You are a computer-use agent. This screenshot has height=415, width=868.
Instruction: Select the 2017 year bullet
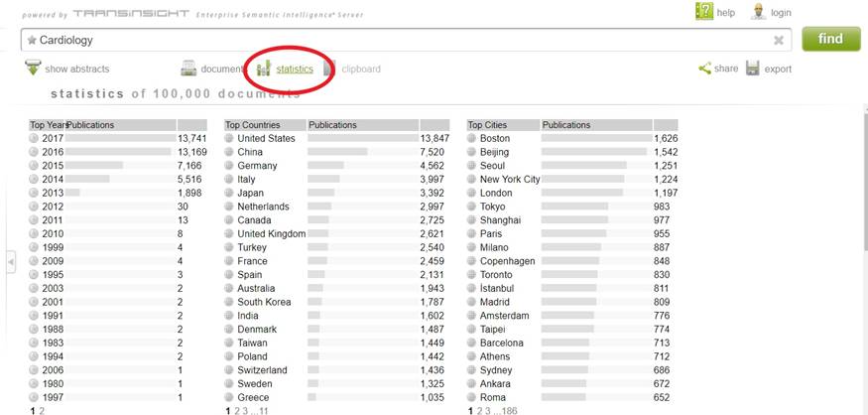(34, 139)
